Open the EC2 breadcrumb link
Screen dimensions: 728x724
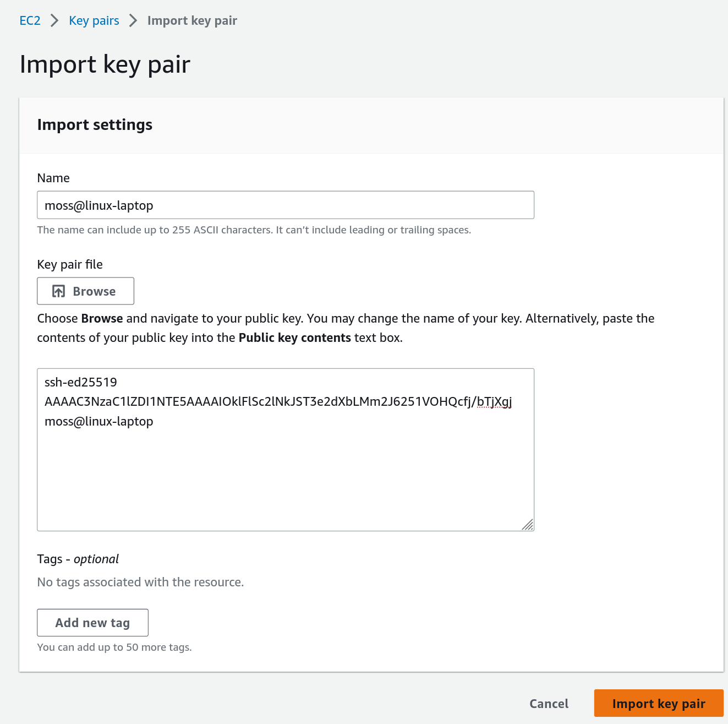pyautogui.click(x=30, y=21)
